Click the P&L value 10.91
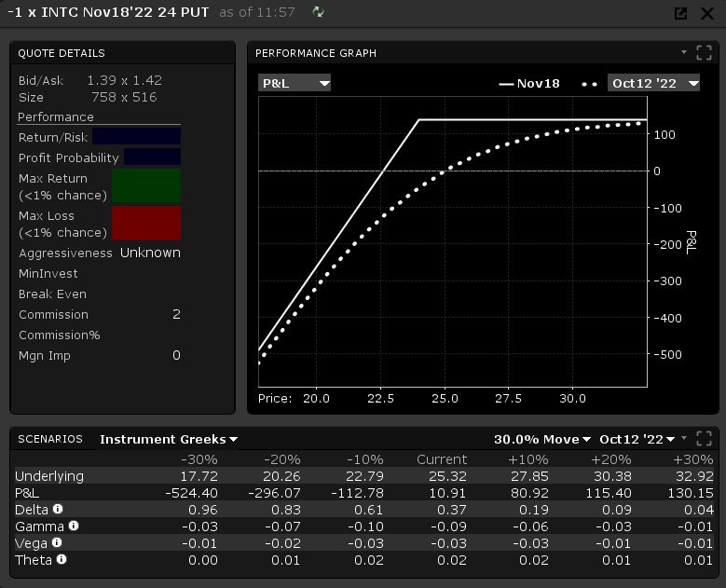 pos(447,493)
